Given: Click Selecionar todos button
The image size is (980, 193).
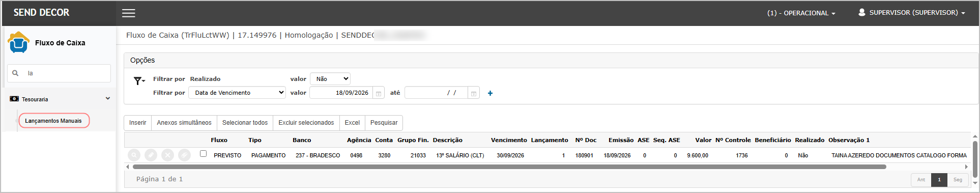Looking at the screenshot, I should coord(245,123).
